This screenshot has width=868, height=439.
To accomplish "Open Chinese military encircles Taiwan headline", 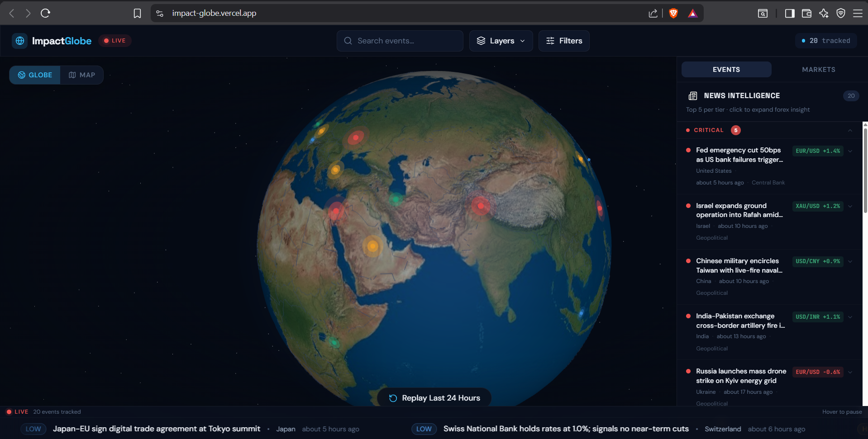I will [739, 265].
